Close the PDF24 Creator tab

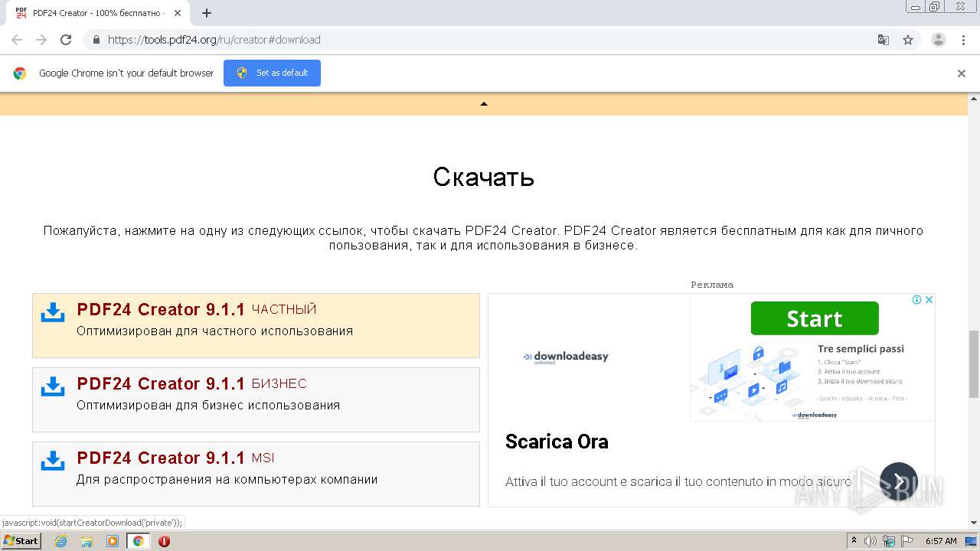coord(178,13)
